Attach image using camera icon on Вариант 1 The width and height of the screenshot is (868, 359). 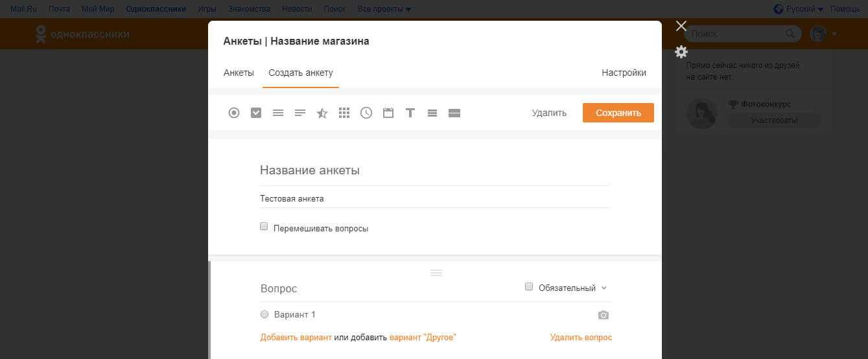(604, 315)
